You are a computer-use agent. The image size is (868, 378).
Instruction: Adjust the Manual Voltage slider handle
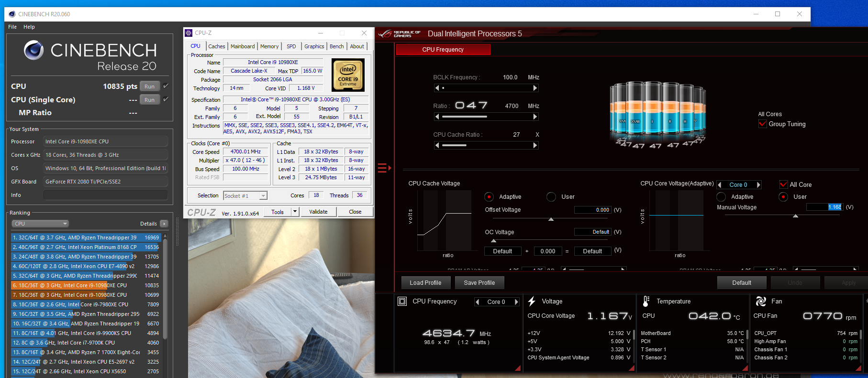click(x=796, y=216)
